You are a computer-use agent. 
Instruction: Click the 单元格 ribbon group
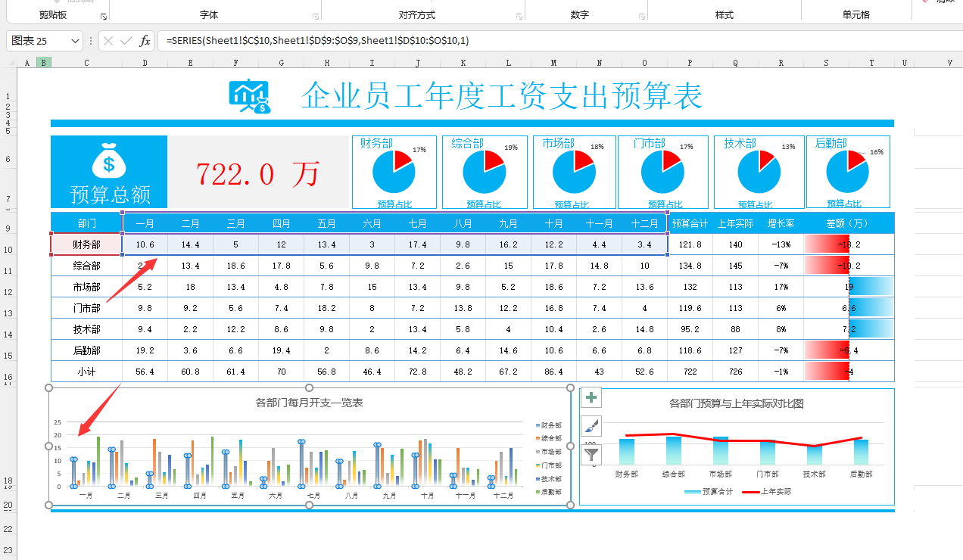point(855,13)
